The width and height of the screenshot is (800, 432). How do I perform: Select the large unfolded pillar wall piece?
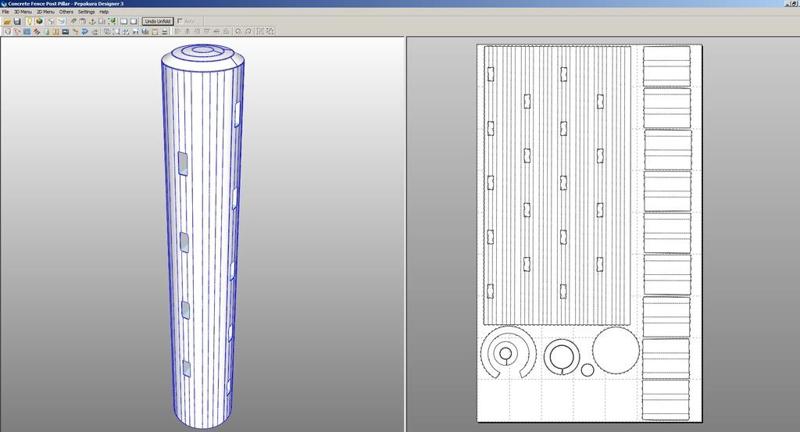(557, 186)
